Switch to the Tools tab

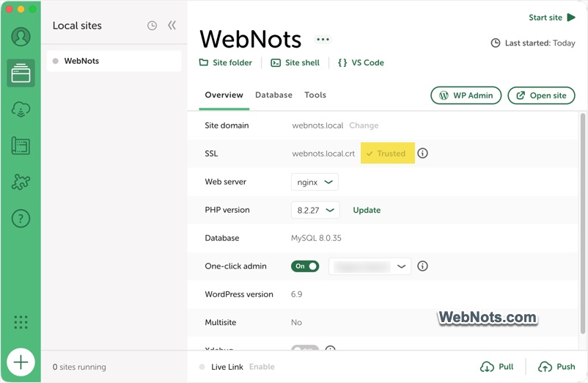[315, 95]
